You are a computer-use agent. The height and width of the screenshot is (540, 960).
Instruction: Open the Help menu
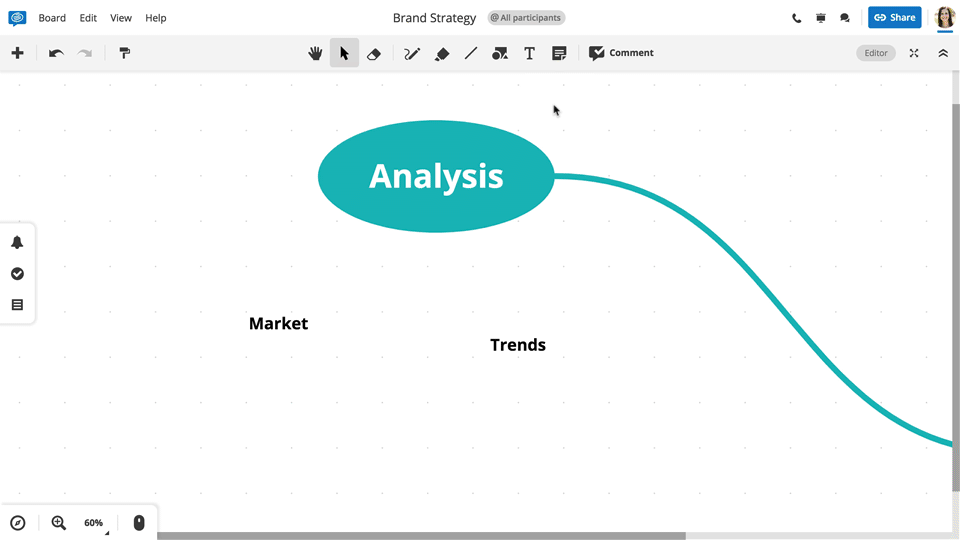(156, 18)
